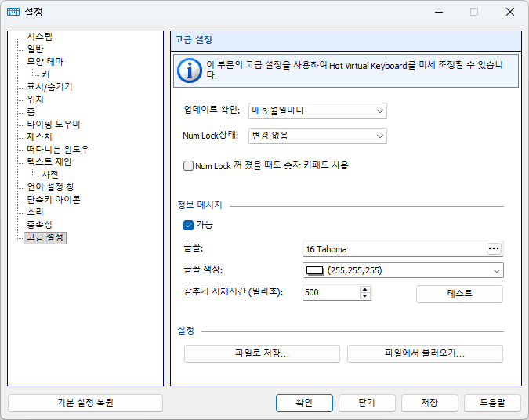The height and width of the screenshot is (420, 529).
Task: Click the 닫기 button
Action: 367,403
